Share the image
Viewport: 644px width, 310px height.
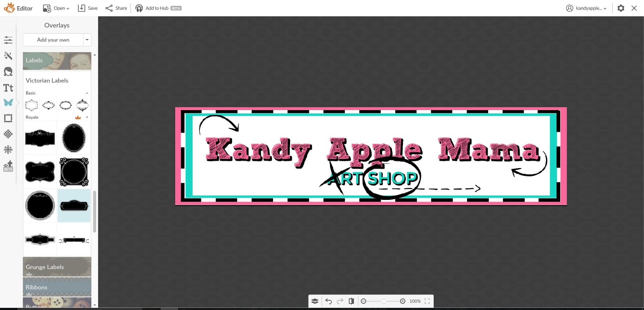116,8
